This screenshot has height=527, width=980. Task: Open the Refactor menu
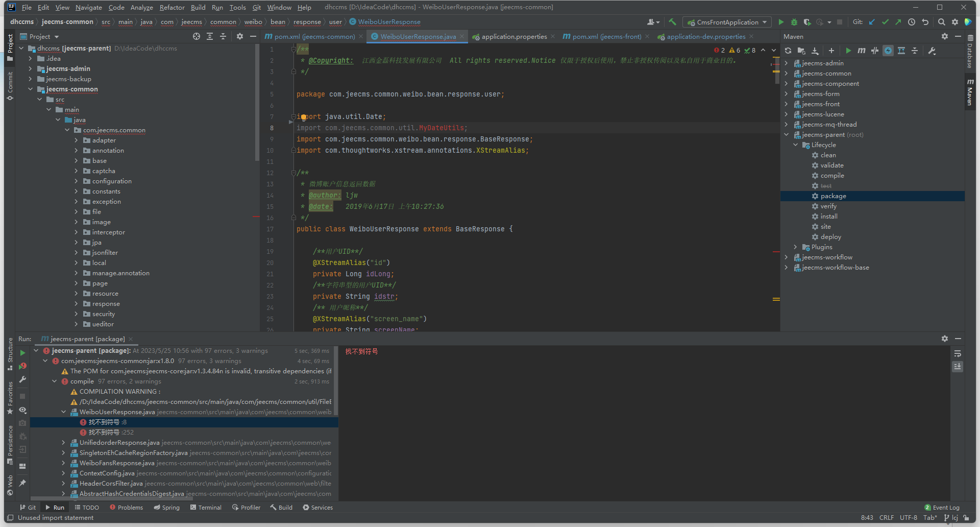coord(171,7)
